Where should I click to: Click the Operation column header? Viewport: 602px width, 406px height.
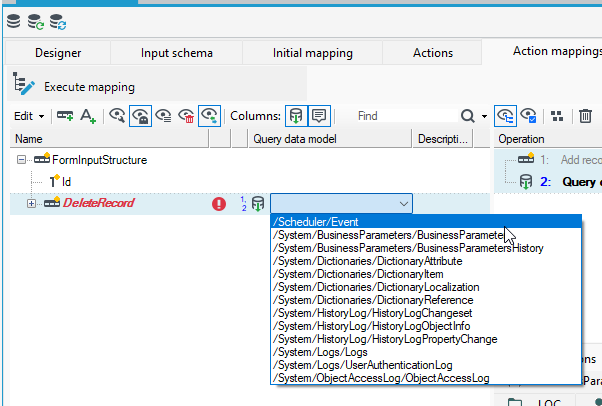[x=548, y=139]
